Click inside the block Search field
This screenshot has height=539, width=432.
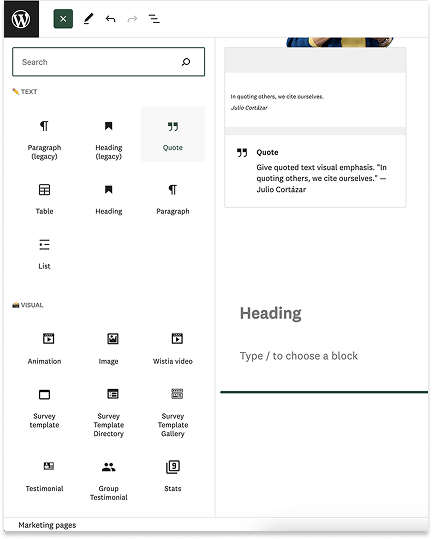click(x=109, y=62)
